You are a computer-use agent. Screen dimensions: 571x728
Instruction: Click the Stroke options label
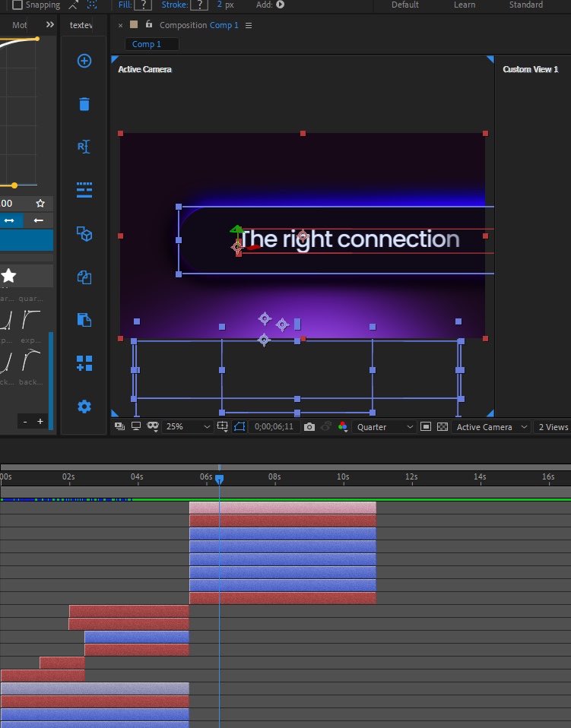click(175, 5)
